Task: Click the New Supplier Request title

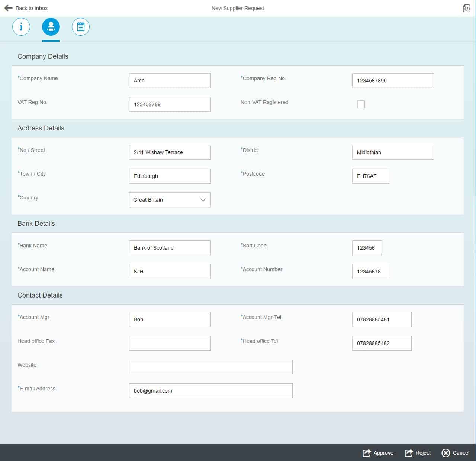Action: pos(238,8)
